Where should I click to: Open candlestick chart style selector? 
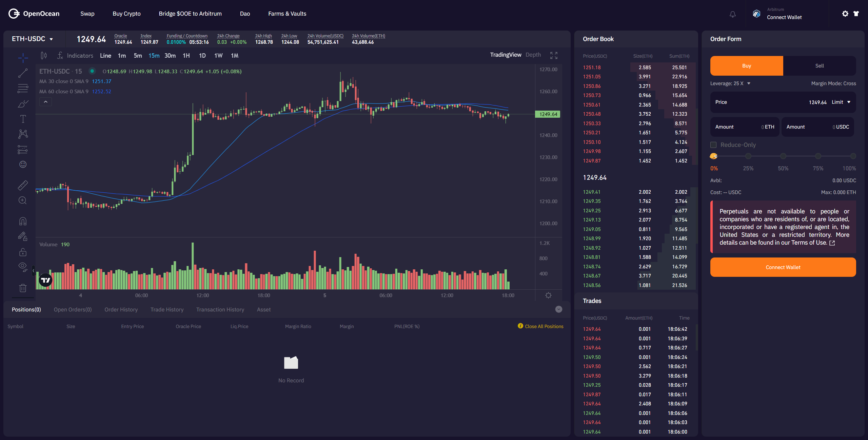(x=44, y=55)
